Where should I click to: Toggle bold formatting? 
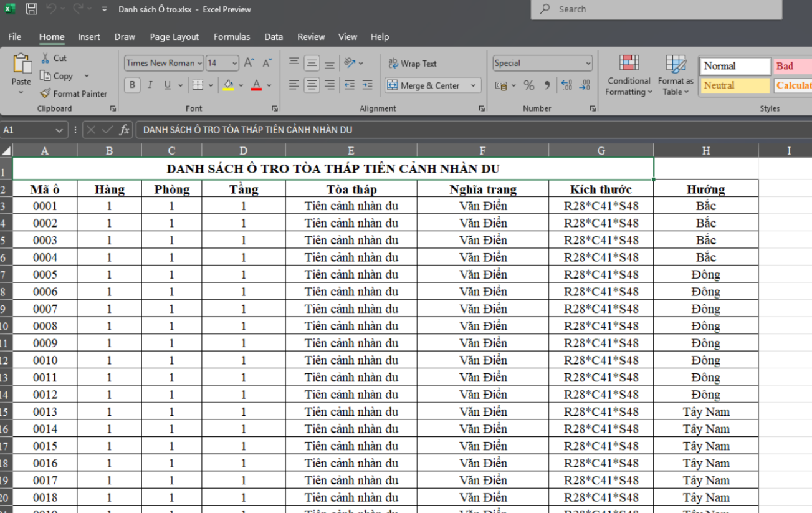point(131,85)
